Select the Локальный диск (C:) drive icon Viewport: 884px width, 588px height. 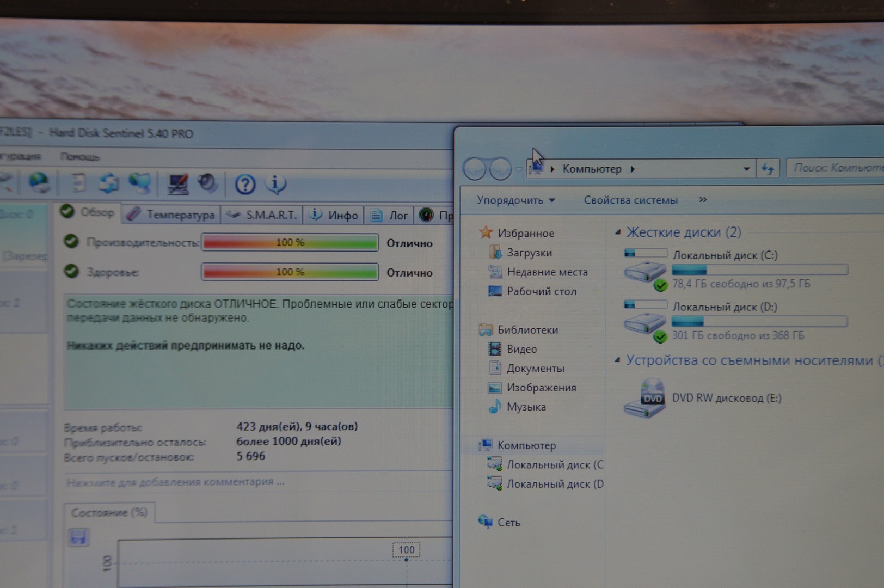click(x=646, y=269)
